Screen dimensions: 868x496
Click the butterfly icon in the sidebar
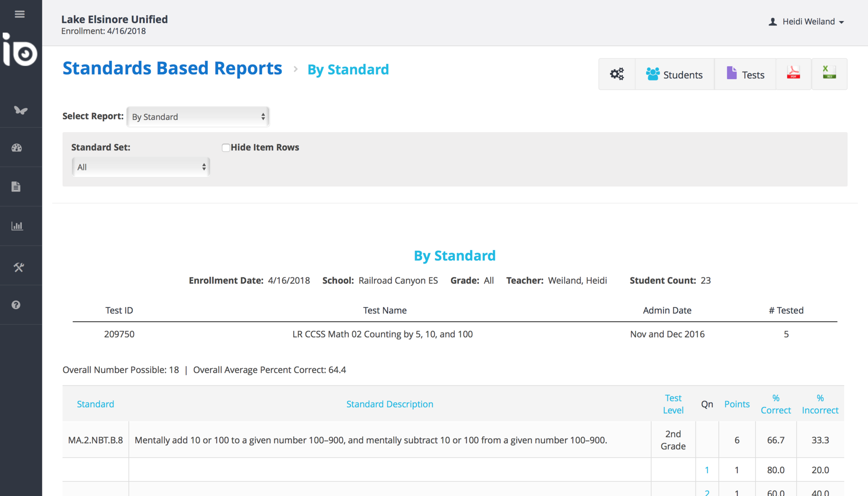pos(20,111)
